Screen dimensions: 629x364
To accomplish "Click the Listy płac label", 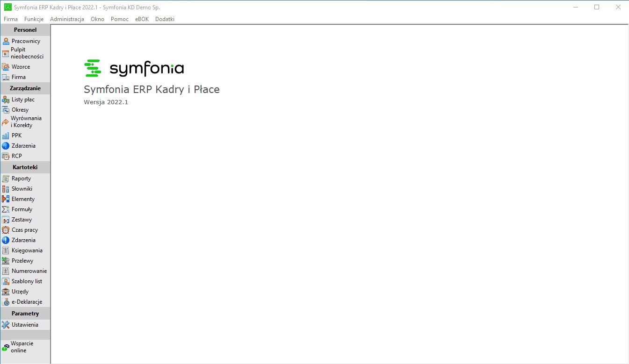I will 23,100.
